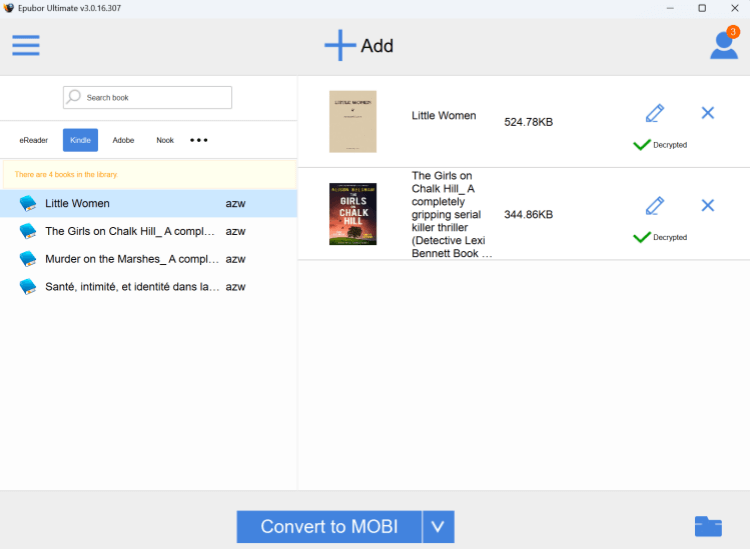Open the output folder icon
The width and height of the screenshot is (750, 549).
coord(708,527)
